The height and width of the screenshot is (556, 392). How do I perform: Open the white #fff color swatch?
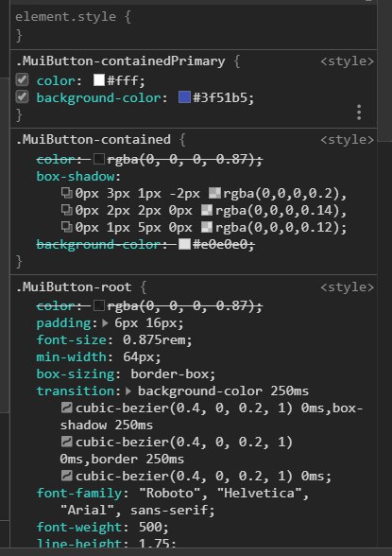pos(99,80)
